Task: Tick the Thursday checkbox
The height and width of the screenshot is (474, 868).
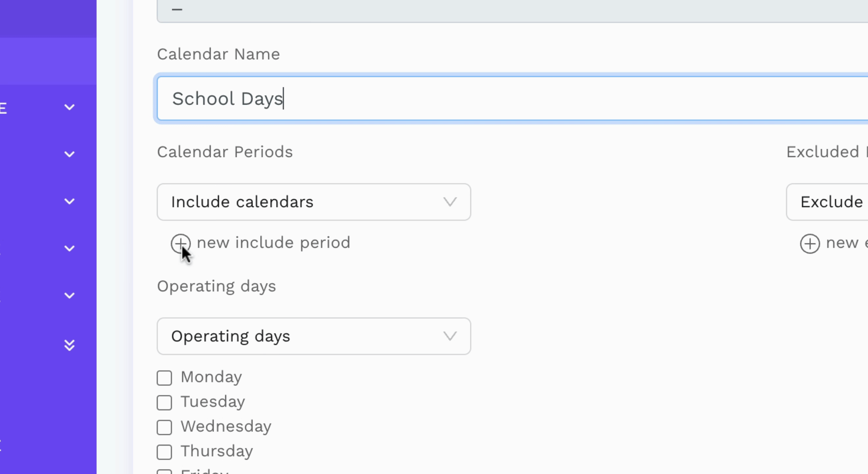Action: tap(164, 452)
